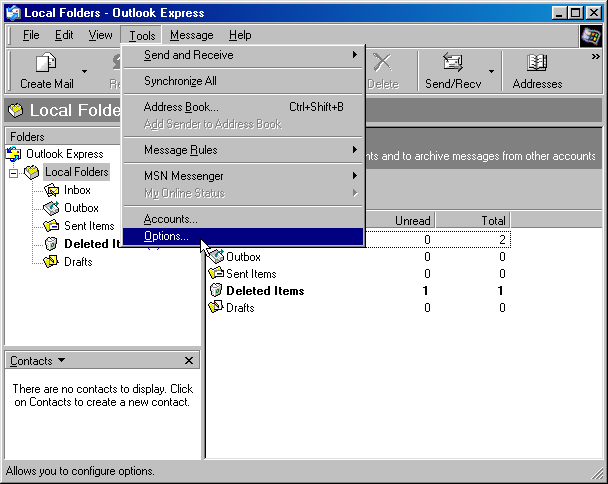Open the Message menu in menu bar

191,35
